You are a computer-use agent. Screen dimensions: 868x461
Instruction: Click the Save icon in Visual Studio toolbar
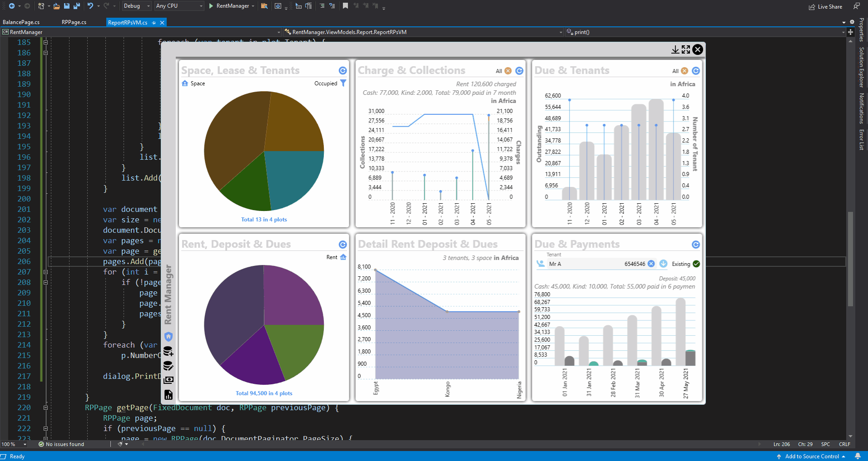pos(67,6)
